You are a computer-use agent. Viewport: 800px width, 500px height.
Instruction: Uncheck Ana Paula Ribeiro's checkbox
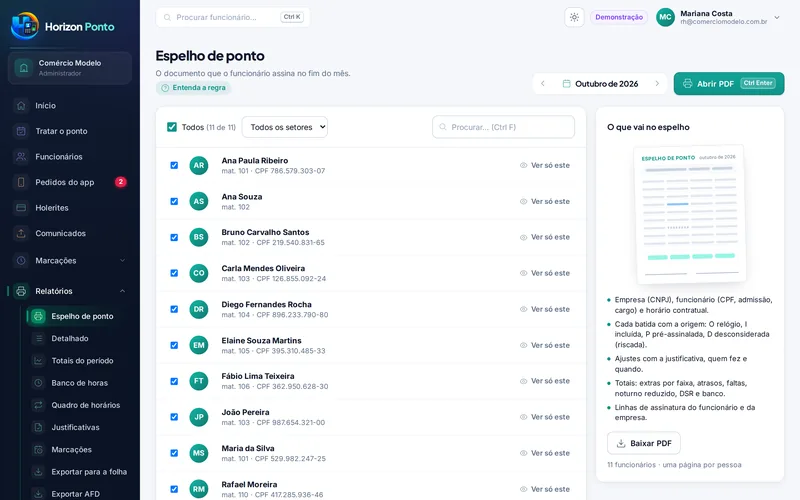tap(174, 165)
